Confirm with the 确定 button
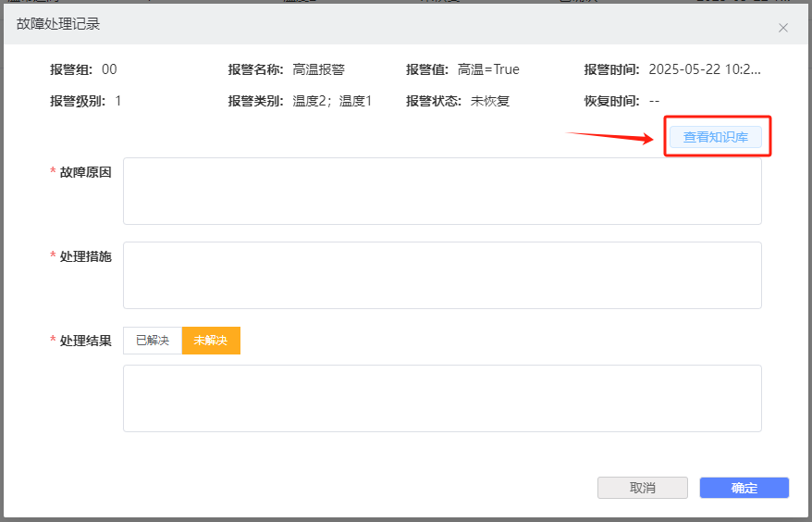The height and width of the screenshot is (522, 812). 744,488
